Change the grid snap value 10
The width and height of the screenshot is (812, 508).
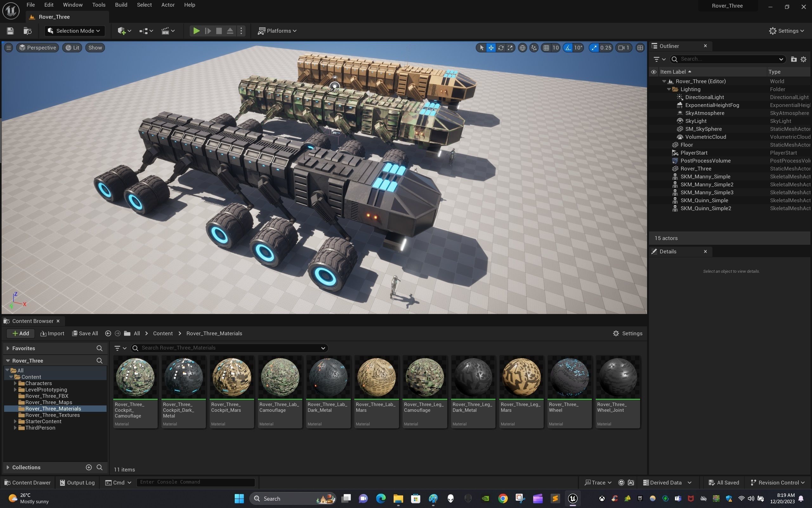point(556,48)
